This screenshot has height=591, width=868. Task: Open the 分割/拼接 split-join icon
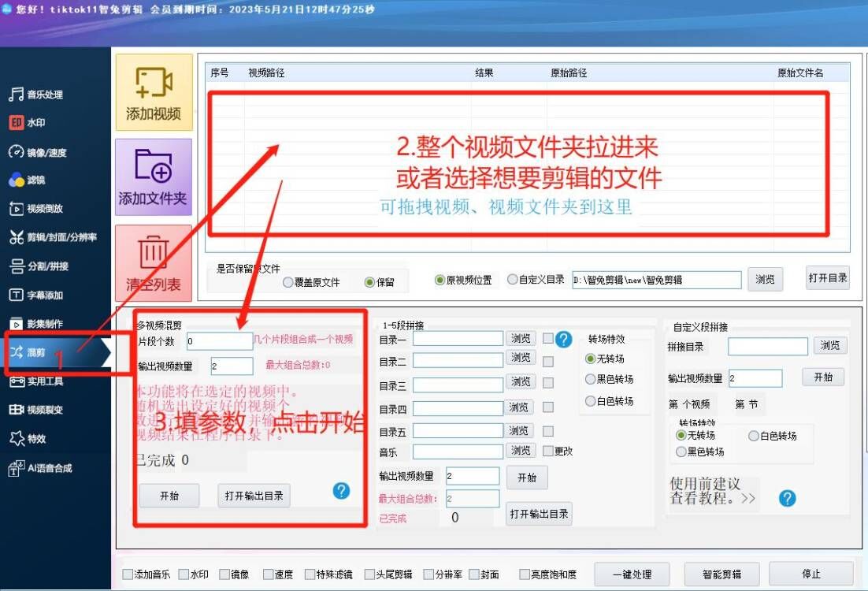(16, 266)
